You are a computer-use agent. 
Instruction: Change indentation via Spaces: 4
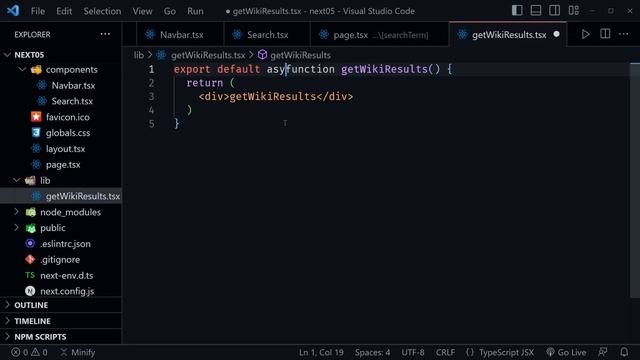372,352
